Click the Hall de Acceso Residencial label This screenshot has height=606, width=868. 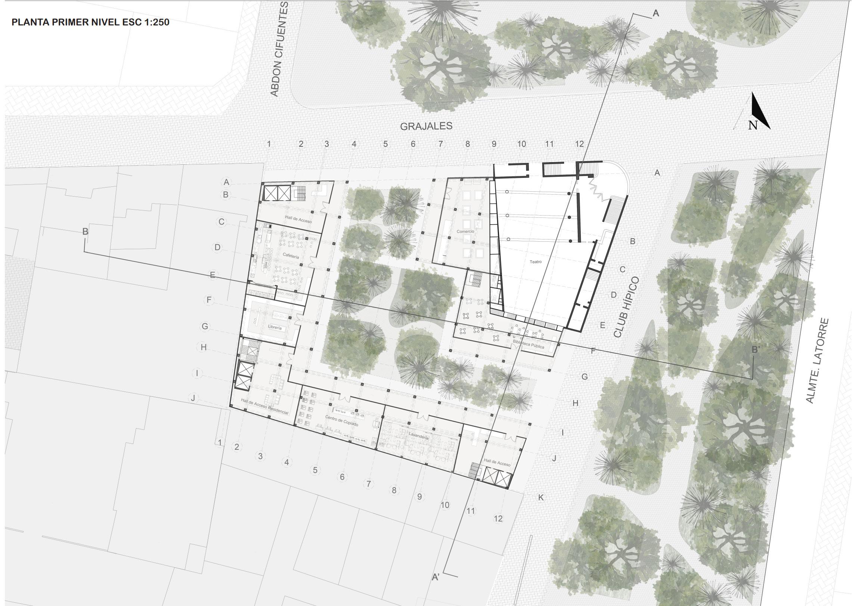(x=265, y=406)
